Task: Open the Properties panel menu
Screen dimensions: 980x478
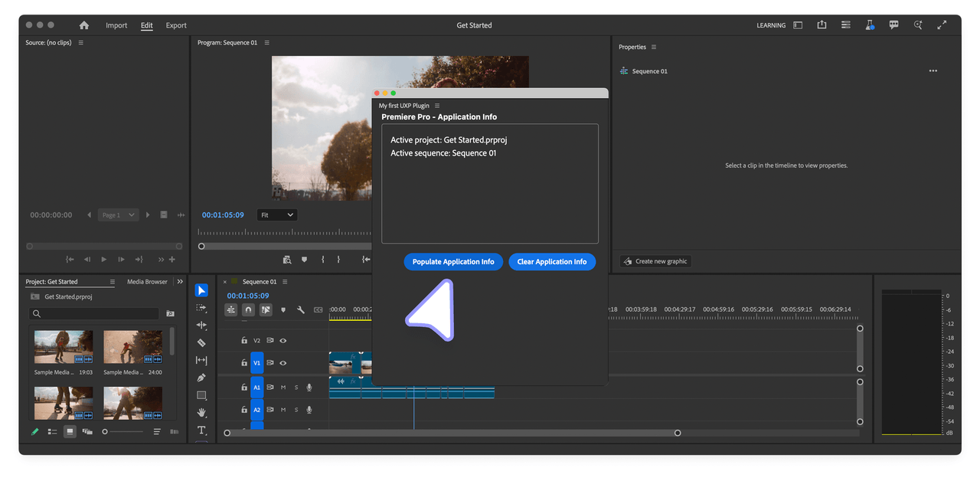Action: [652, 47]
